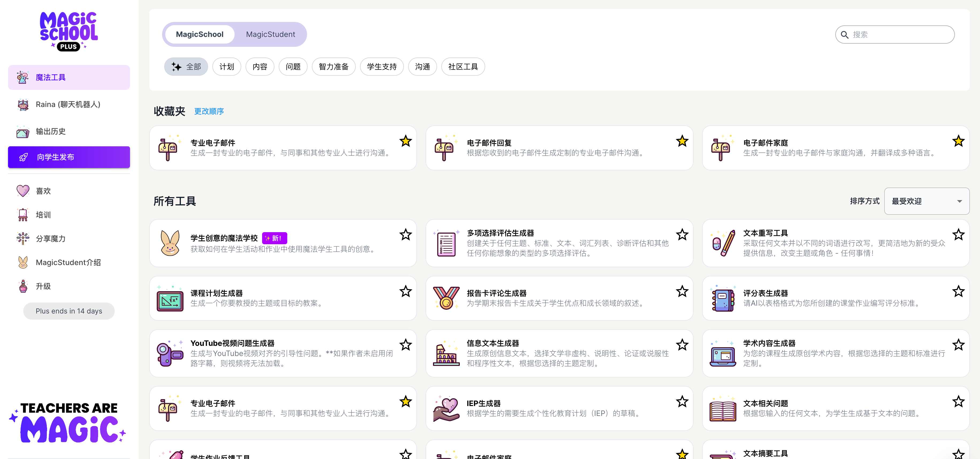This screenshot has height=459, width=980.
Task: Unstar 专业电子邮件 in 所有工具 list
Action: [405, 401]
